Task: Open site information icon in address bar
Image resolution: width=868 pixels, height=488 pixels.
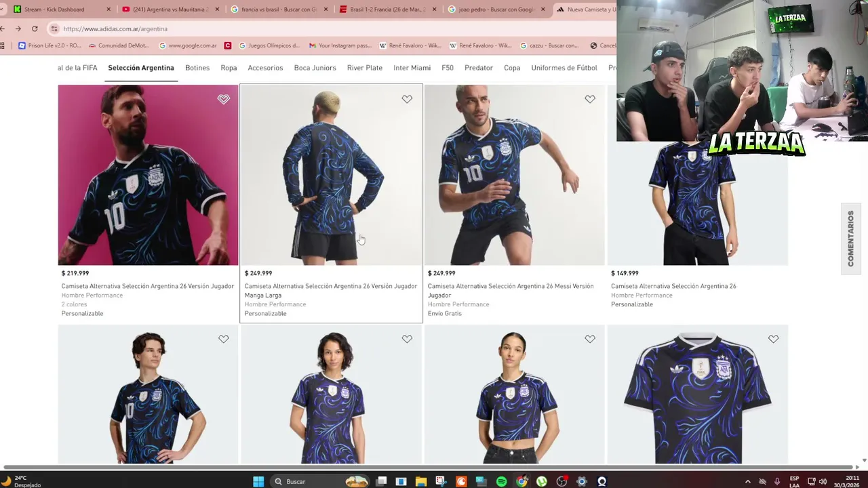Action: coord(54,28)
